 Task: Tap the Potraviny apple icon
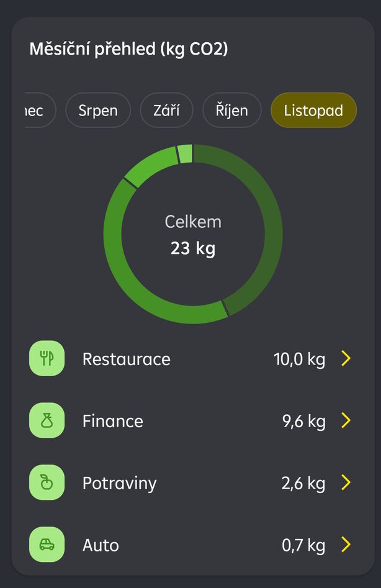tap(47, 482)
